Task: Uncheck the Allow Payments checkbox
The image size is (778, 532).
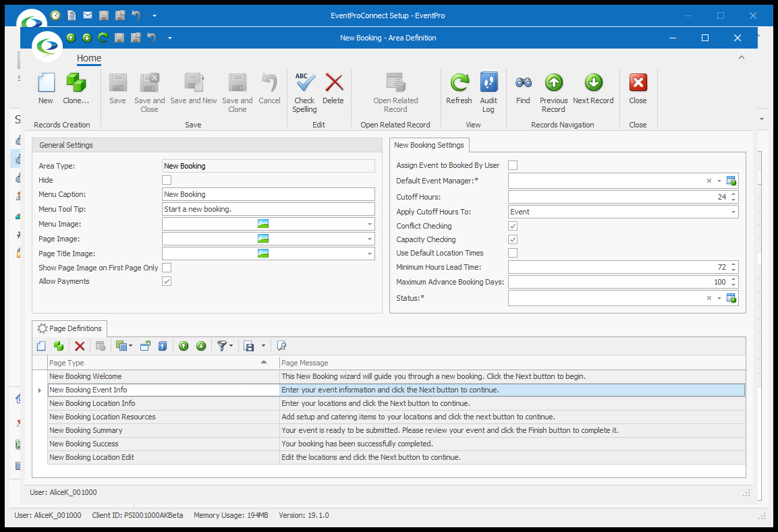Action: (x=167, y=282)
